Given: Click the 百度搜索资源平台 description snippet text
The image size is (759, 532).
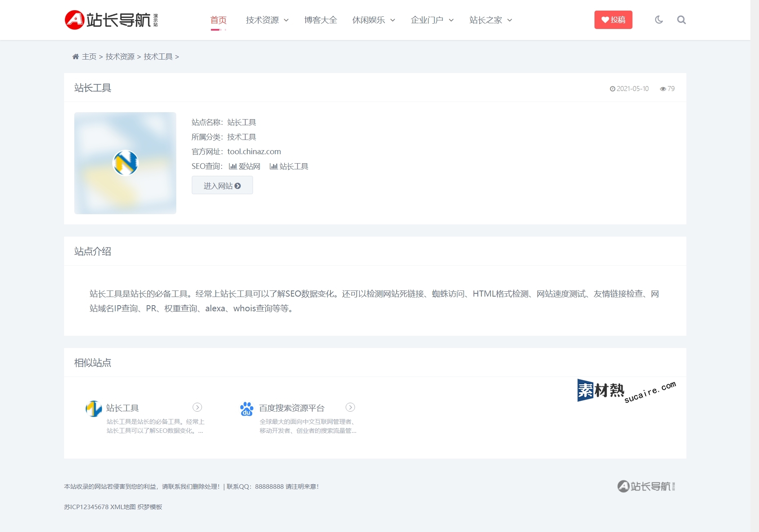Looking at the screenshot, I should [x=308, y=426].
